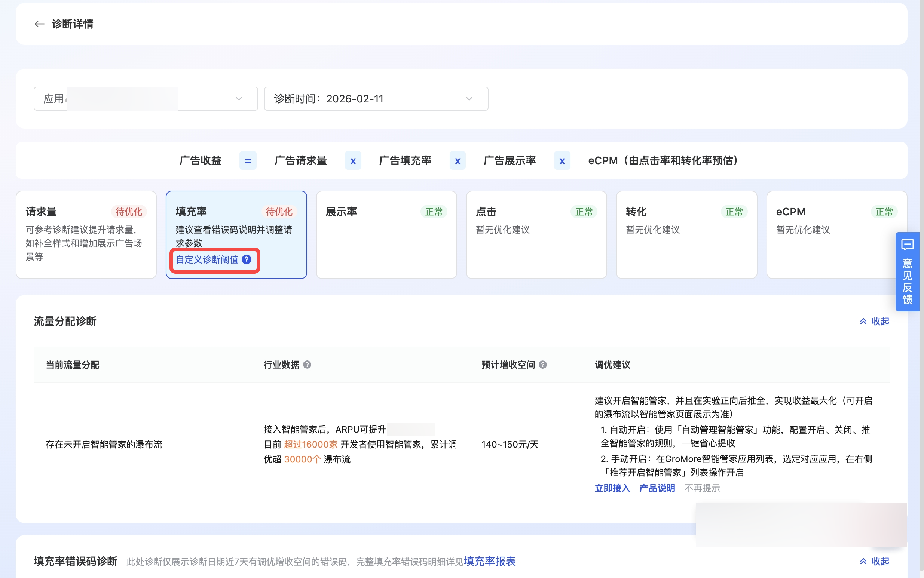Screen dimensions: 924x578
Task: Click help icon next to 自定义诊断阈值
Action: tap(247, 259)
